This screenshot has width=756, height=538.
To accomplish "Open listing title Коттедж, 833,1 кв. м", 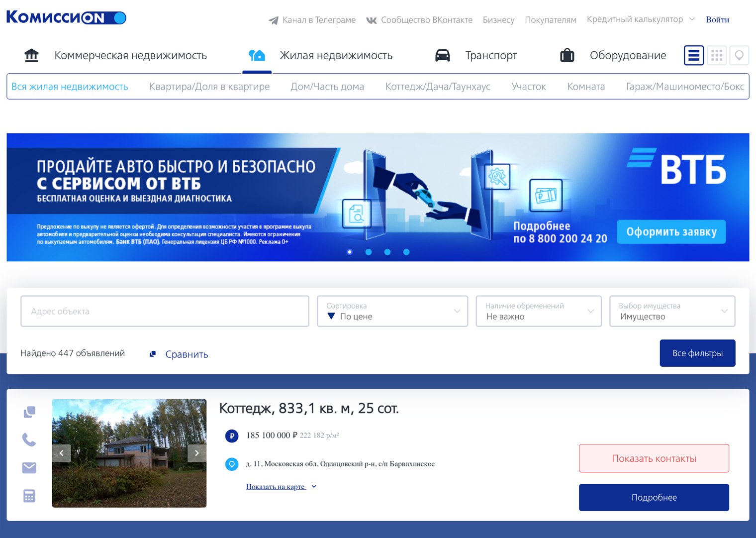I will point(309,408).
